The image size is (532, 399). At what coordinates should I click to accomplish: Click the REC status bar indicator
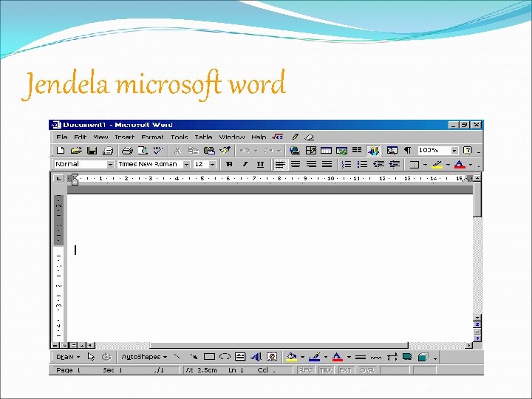(306, 370)
